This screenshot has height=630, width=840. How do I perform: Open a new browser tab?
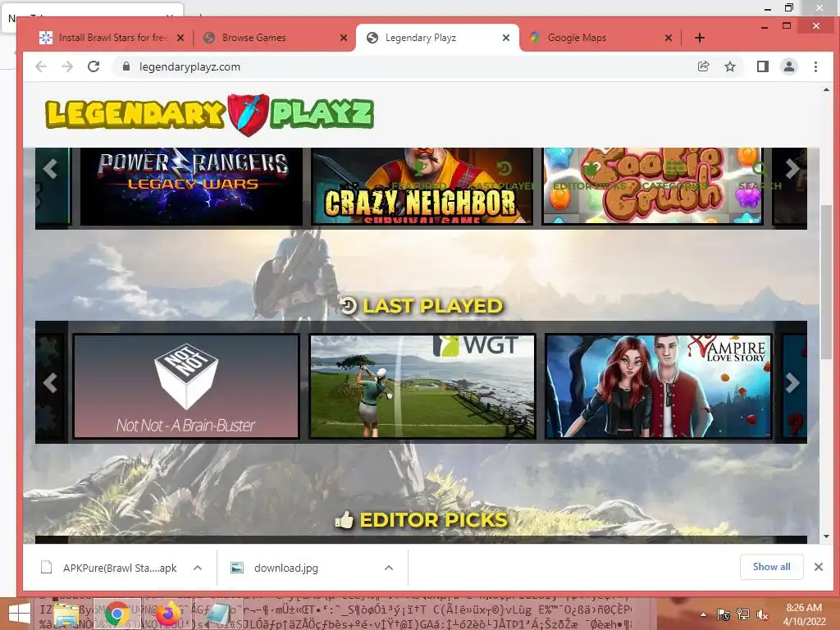tap(699, 38)
